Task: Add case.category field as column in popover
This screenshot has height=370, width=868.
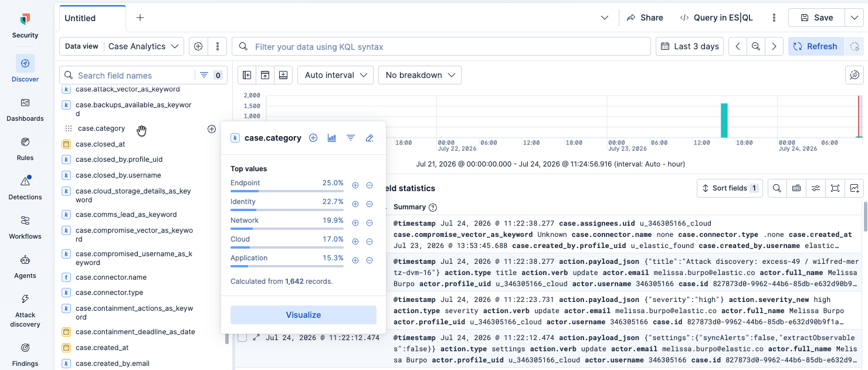Action: 313,138
